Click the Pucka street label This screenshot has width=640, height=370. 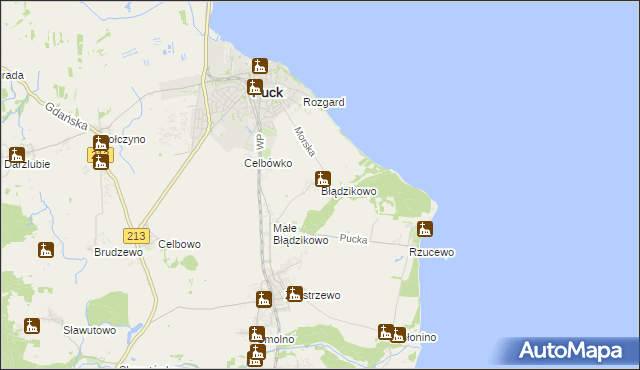click(354, 239)
